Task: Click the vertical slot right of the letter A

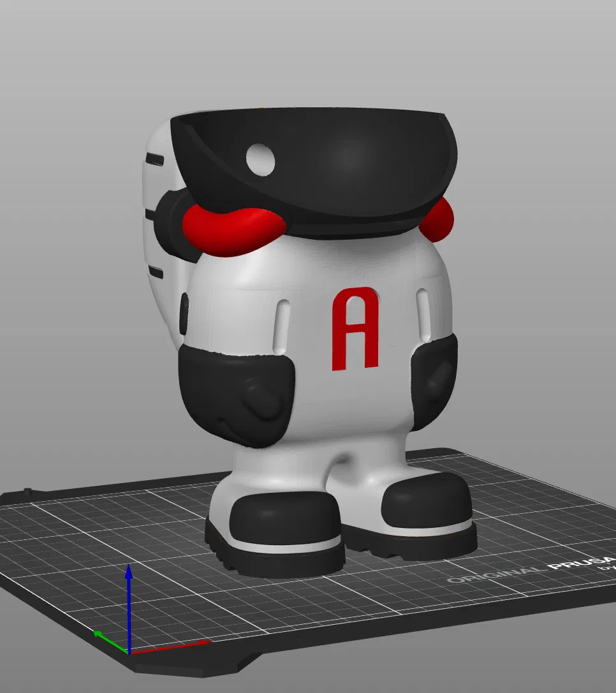Action: (x=423, y=315)
